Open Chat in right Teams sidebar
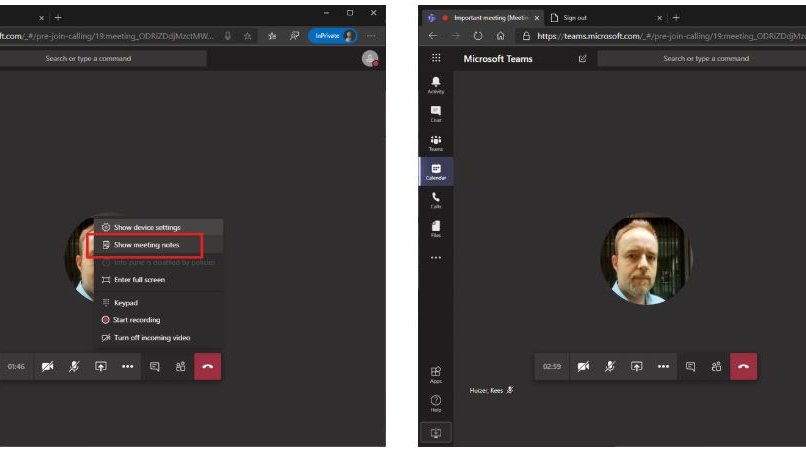The image size is (806, 453). pos(435,114)
